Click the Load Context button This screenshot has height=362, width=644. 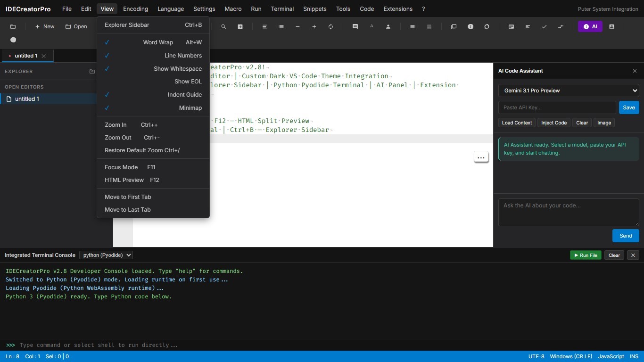click(517, 123)
